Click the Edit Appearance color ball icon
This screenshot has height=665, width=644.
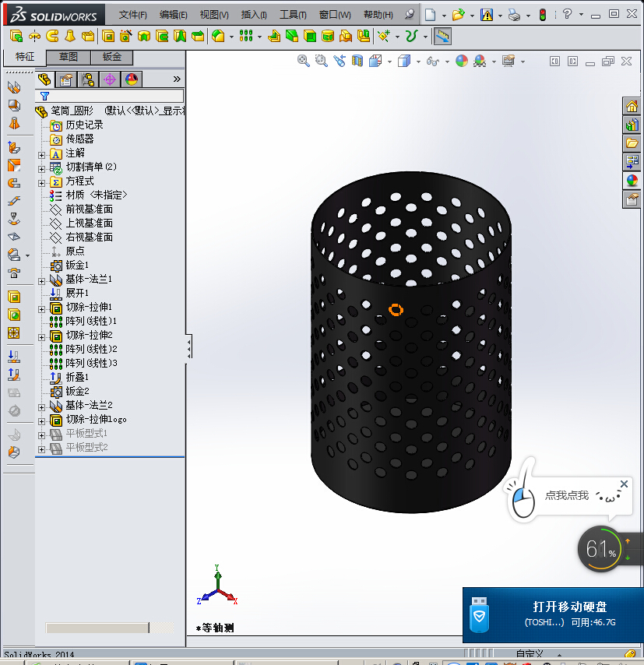pyautogui.click(x=462, y=61)
